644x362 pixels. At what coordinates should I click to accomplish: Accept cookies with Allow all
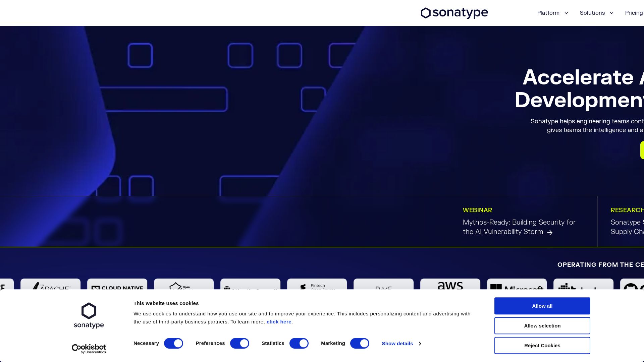542,306
